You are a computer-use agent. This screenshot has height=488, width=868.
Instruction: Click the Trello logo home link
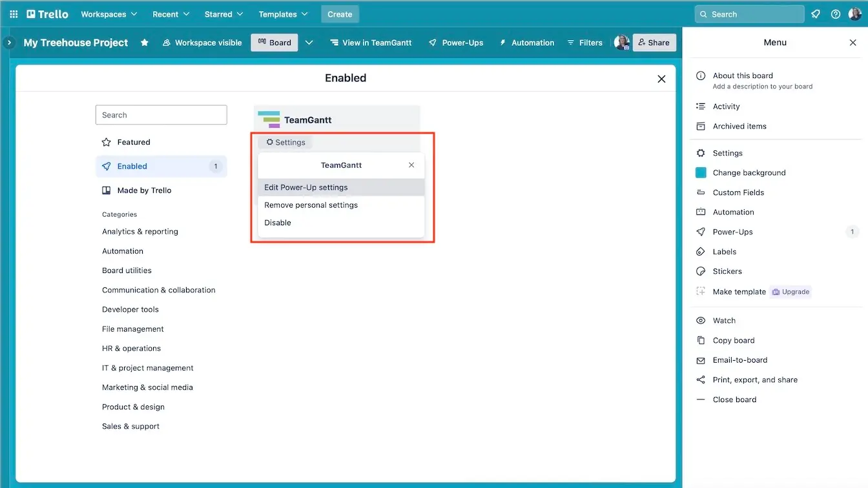[47, 14]
